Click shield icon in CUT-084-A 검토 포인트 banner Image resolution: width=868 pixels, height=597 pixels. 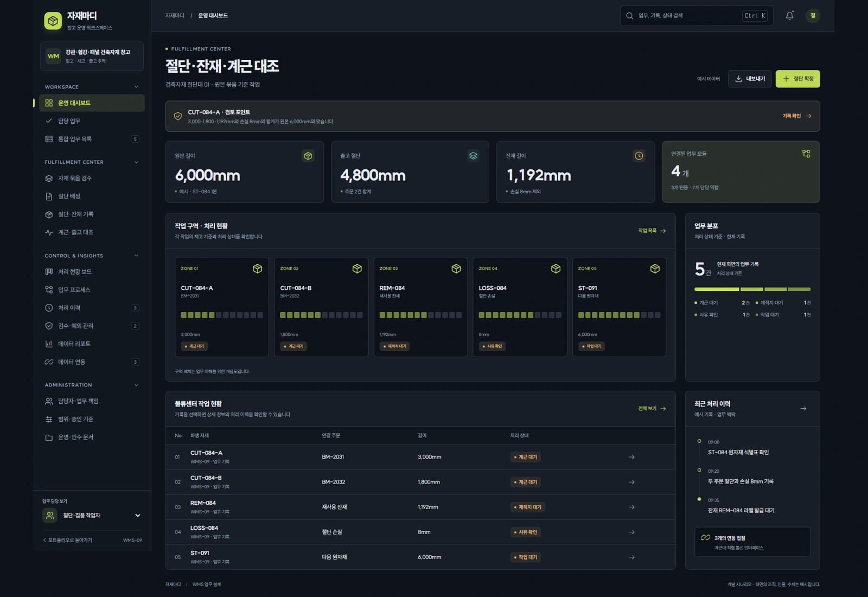[177, 116]
